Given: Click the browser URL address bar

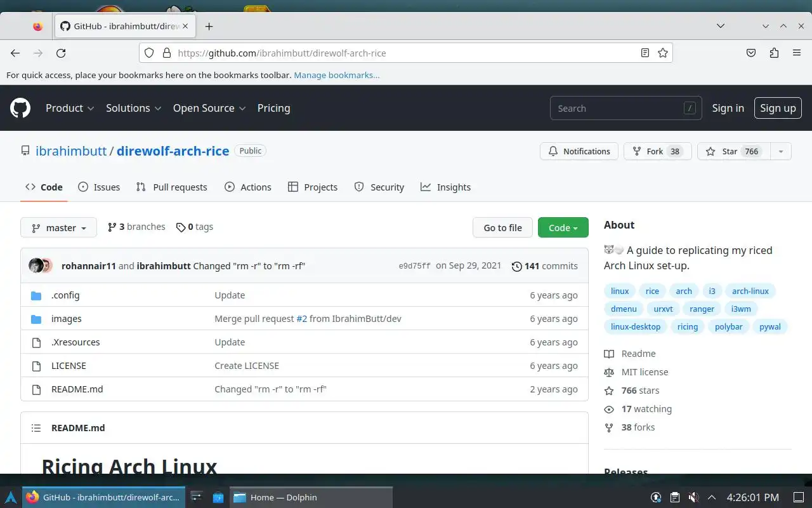Looking at the screenshot, I should (x=406, y=53).
